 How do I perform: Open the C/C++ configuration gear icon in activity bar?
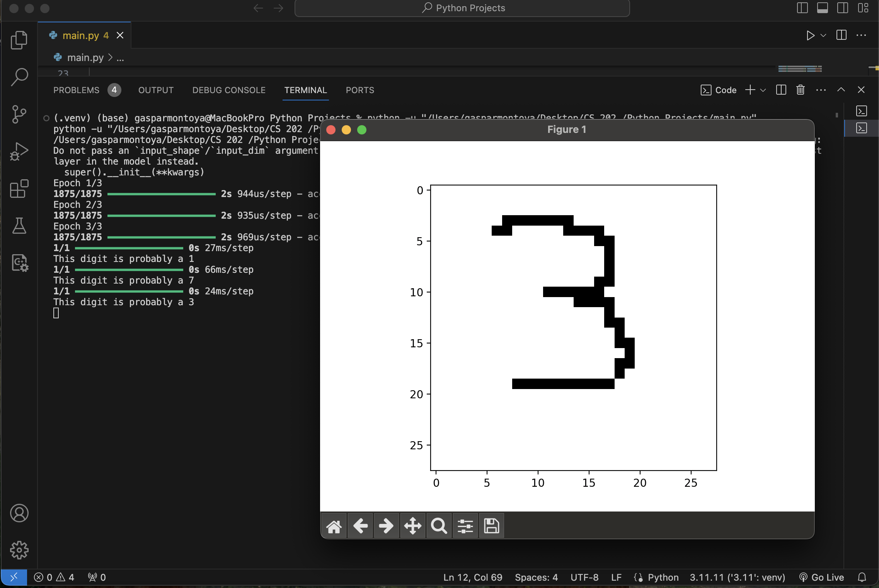click(x=19, y=263)
